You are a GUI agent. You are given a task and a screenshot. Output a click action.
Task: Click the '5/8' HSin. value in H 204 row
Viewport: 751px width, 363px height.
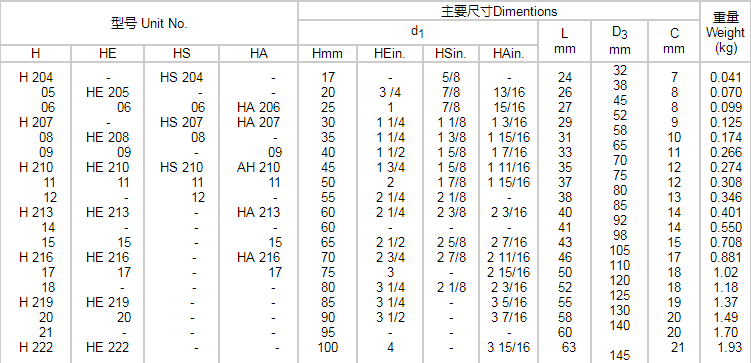[451, 77]
